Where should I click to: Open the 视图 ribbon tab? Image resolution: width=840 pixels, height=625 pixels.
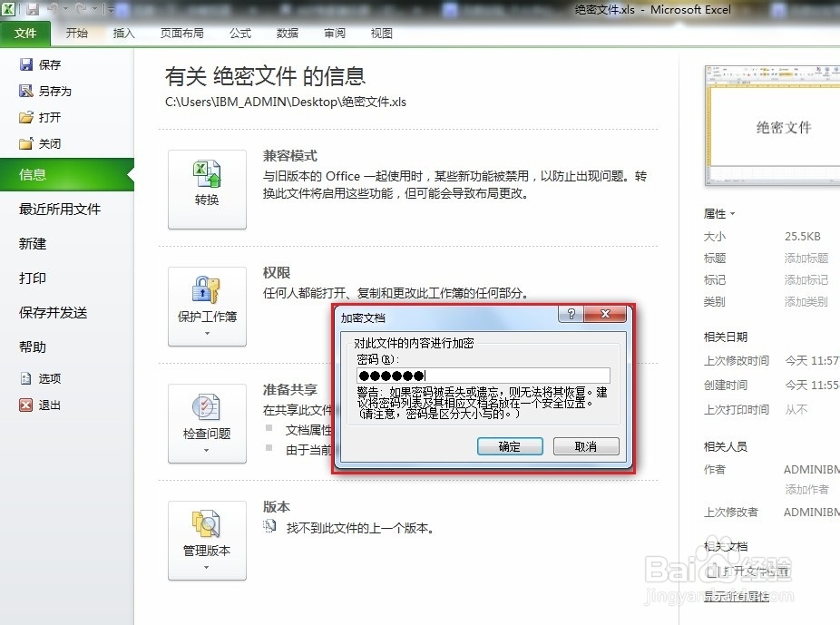pyautogui.click(x=381, y=34)
